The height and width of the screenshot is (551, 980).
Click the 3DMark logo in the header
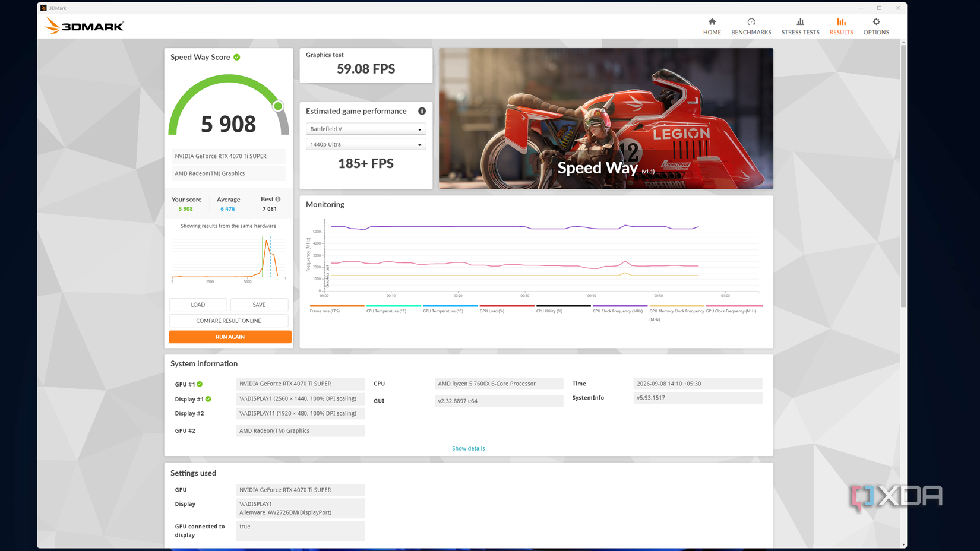pos(84,26)
